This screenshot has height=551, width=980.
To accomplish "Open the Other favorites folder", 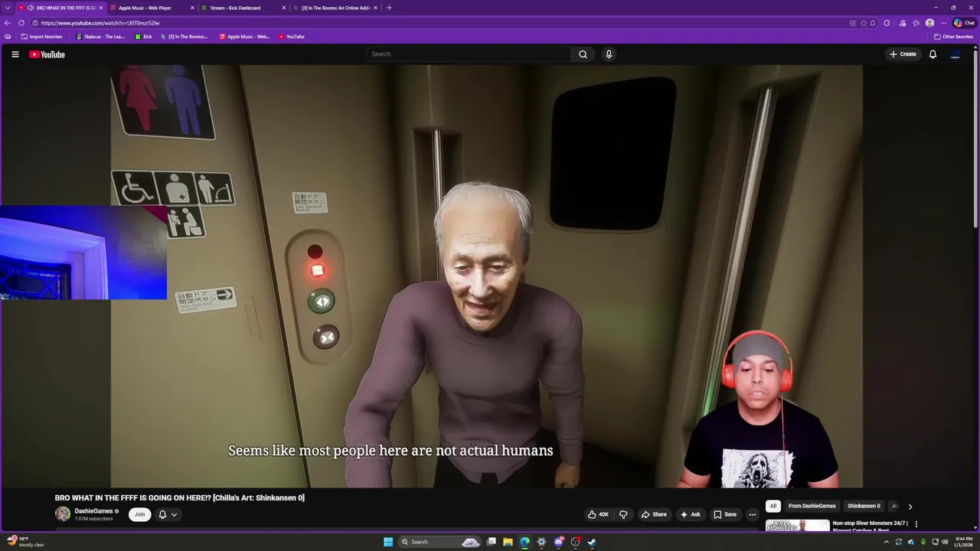I will click(953, 37).
